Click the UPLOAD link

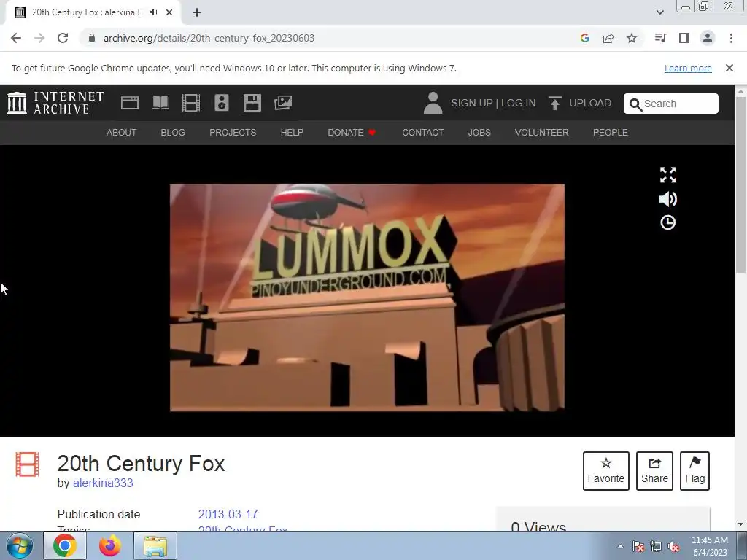pos(590,103)
